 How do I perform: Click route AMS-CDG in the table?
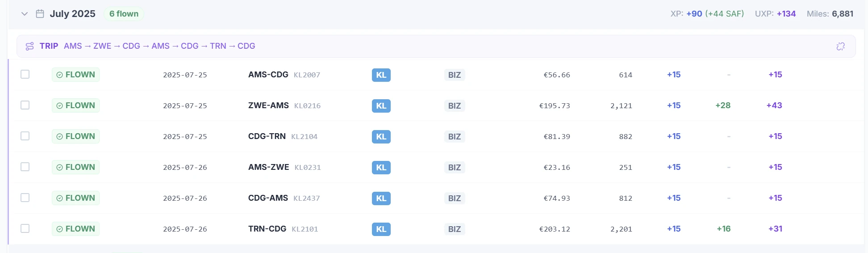[268, 75]
